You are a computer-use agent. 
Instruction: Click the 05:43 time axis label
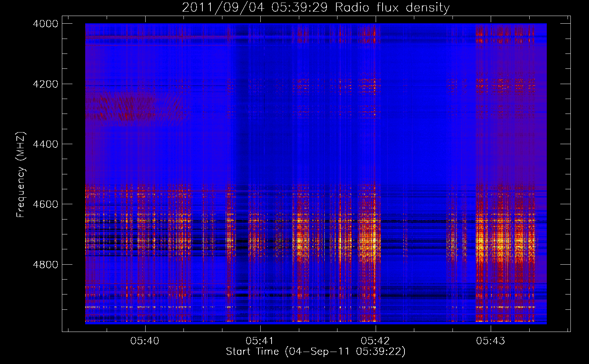pos(491,341)
